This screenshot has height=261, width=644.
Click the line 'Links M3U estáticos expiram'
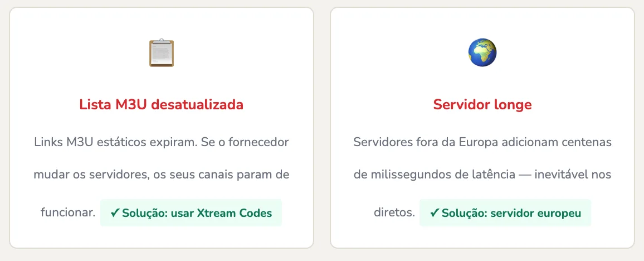tap(110, 142)
